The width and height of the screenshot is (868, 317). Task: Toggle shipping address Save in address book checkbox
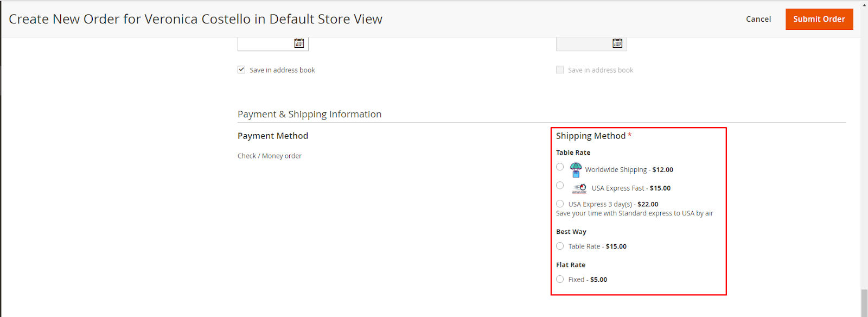(560, 69)
